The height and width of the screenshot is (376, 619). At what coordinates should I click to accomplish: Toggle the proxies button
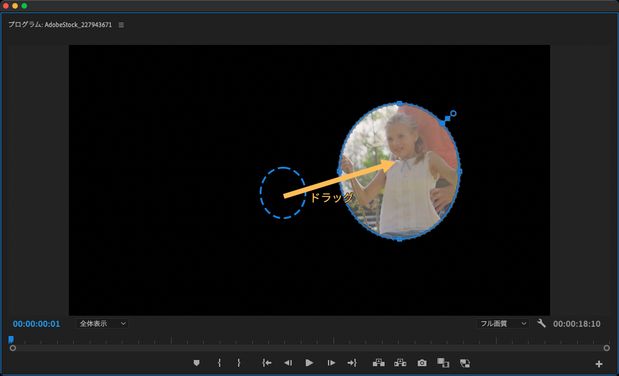[x=465, y=363]
